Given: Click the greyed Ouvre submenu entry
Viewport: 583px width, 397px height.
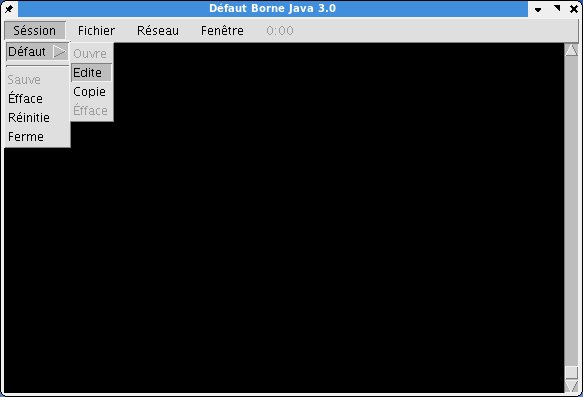Looking at the screenshot, I should tap(91, 54).
